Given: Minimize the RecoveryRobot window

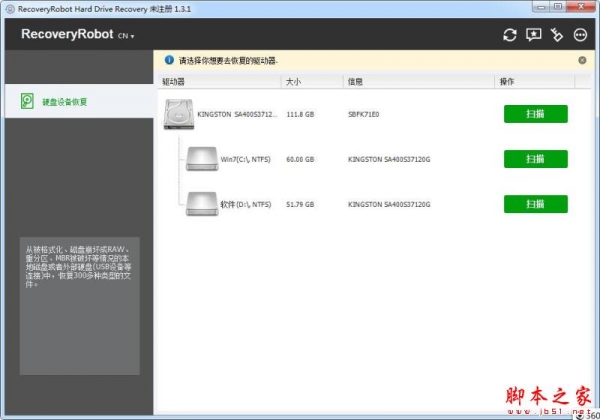Looking at the screenshot, I should click(x=541, y=7).
